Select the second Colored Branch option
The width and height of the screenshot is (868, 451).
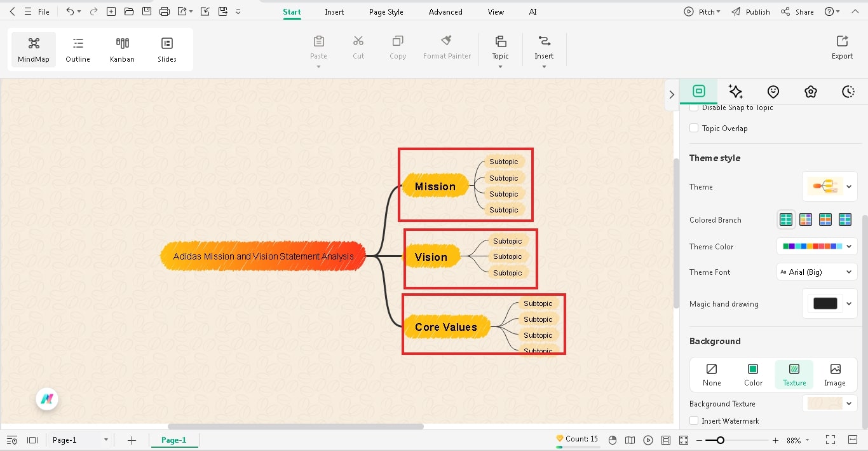806,219
